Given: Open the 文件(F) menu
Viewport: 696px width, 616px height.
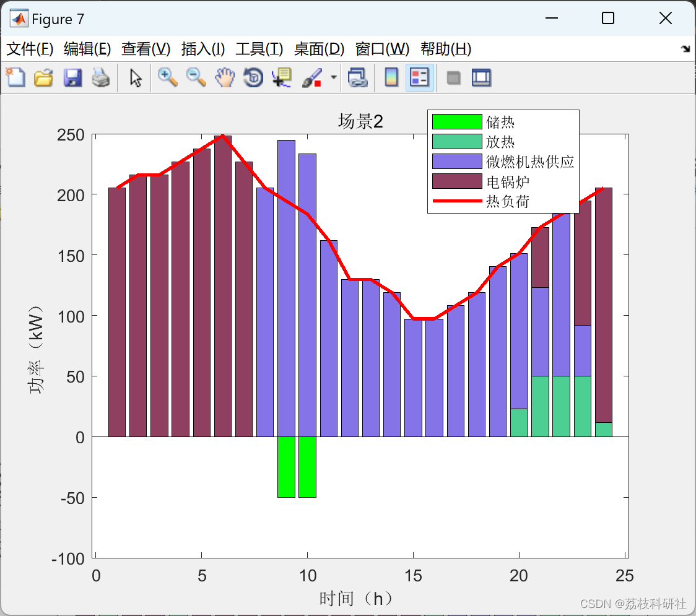Looking at the screenshot, I should pyautogui.click(x=30, y=49).
